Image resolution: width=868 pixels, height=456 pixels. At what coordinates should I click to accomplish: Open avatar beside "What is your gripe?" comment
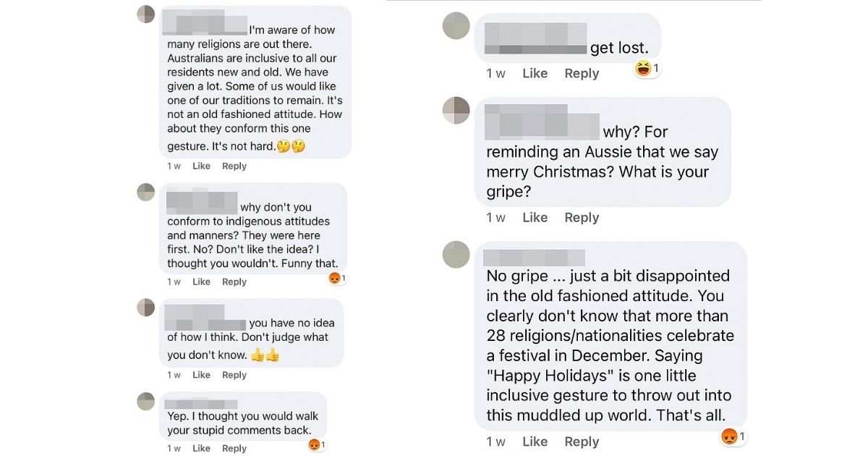[x=456, y=110]
